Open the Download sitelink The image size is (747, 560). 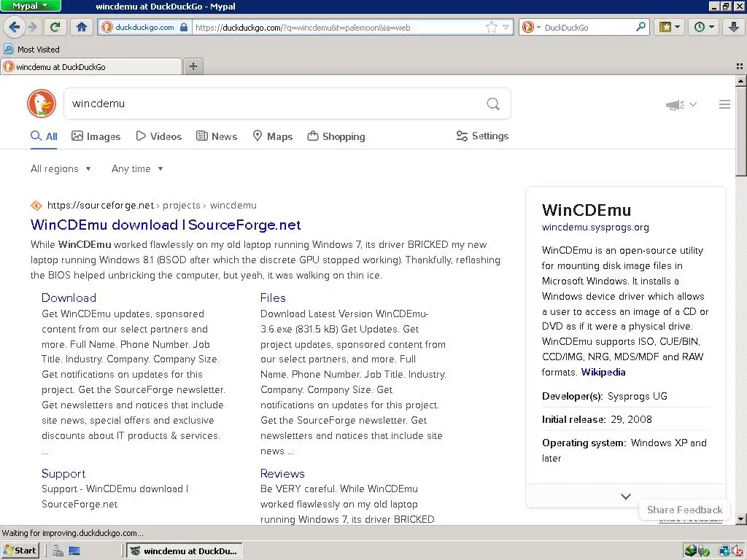[x=69, y=297]
